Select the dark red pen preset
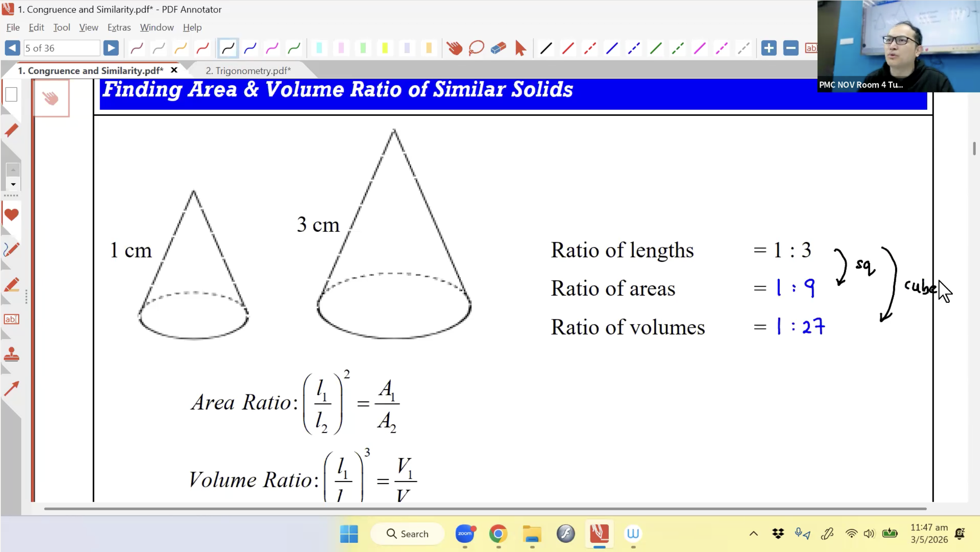This screenshot has height=552, width=980. click(x=137, y=48)
